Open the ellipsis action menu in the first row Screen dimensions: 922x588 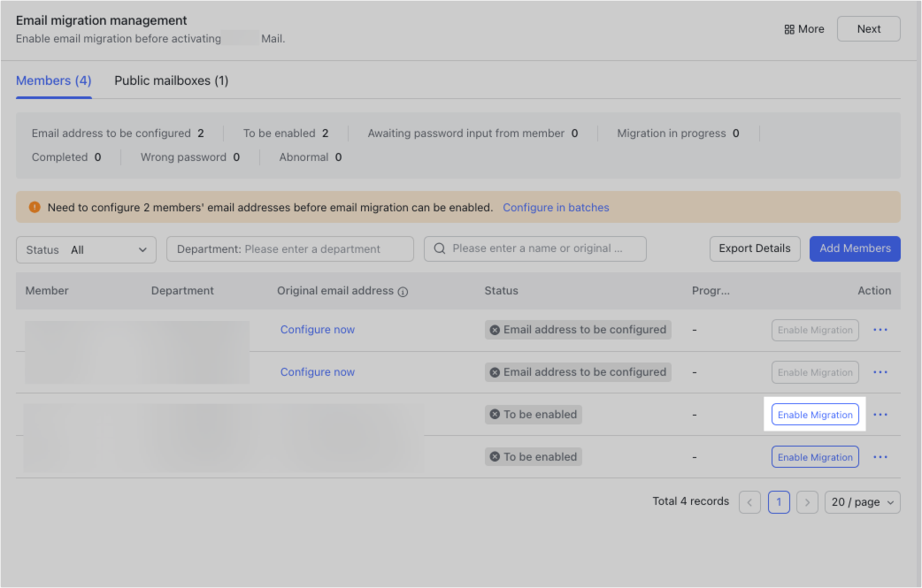(x=880, y=329)
